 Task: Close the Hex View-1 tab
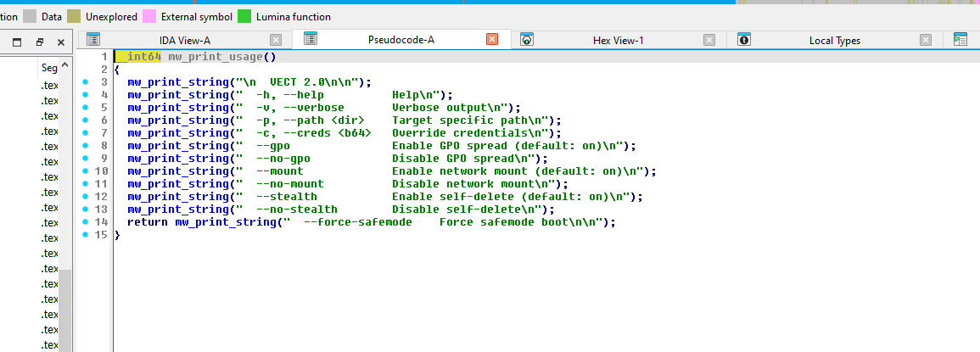pos(708,40)
